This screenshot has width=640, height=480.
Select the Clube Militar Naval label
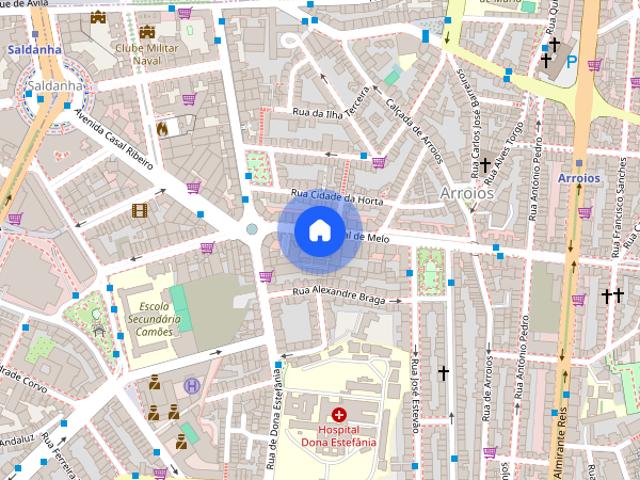(147, 54)
